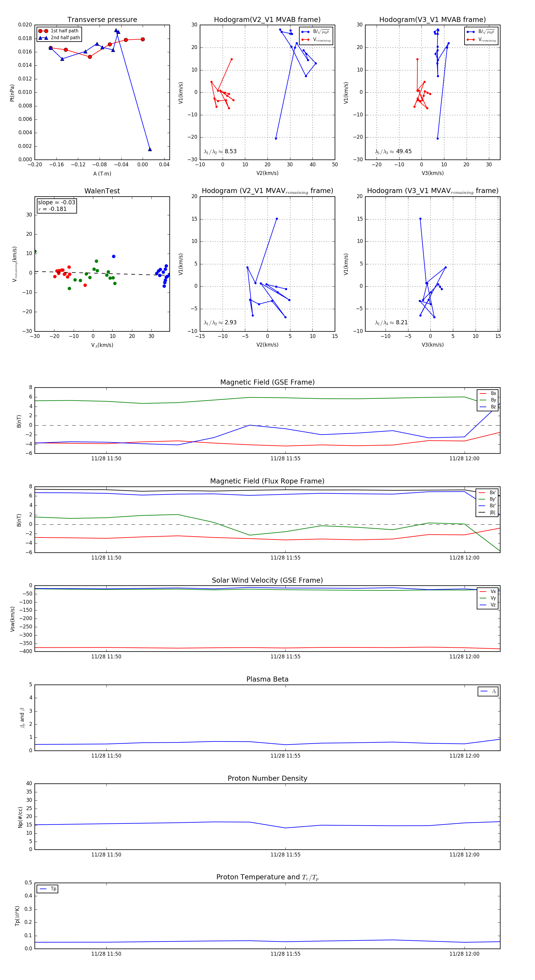Screen dimensions: 535x980
Task: Select Vremaining legend entry in V2_V1 MVAB hodogram
Action: click(316, 39)
